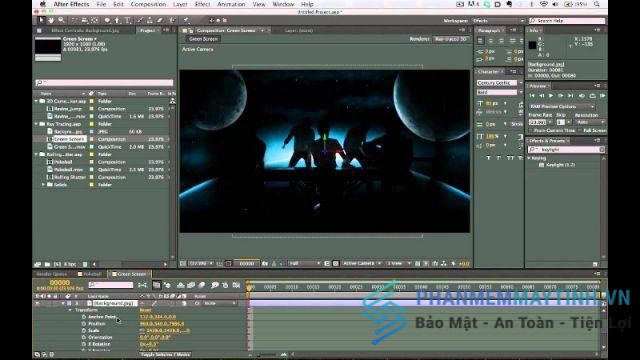Expand the Solids folder in Project panel

(x=43, y=184)
